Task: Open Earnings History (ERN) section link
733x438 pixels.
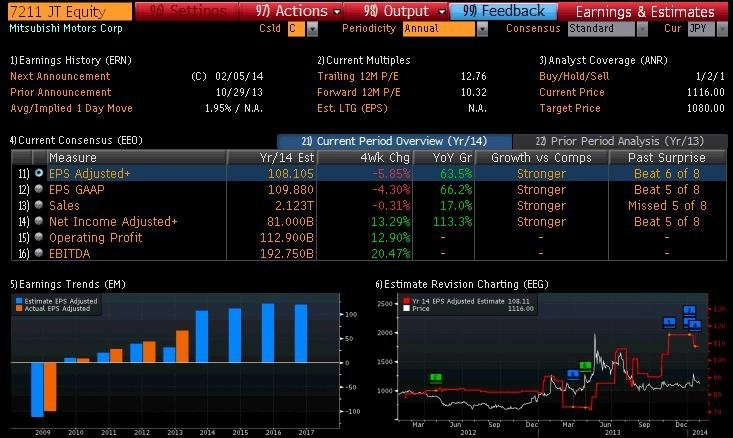Action: click(x=71, y=60)
